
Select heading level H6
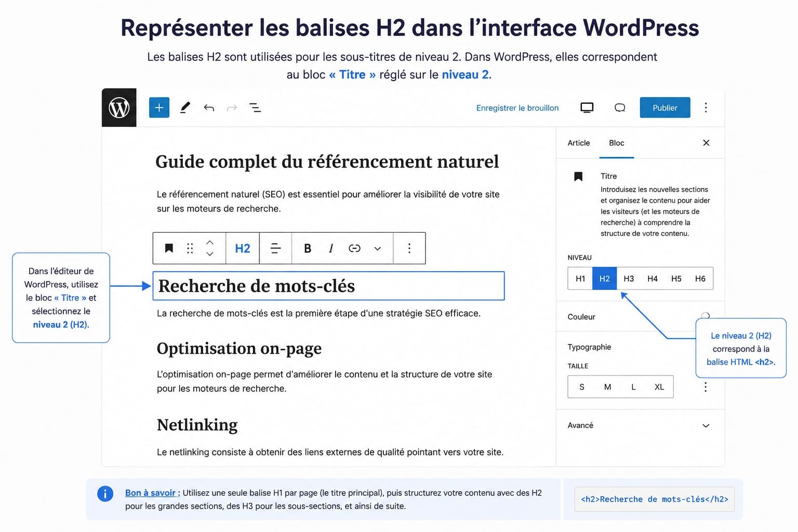coord(700,278)
